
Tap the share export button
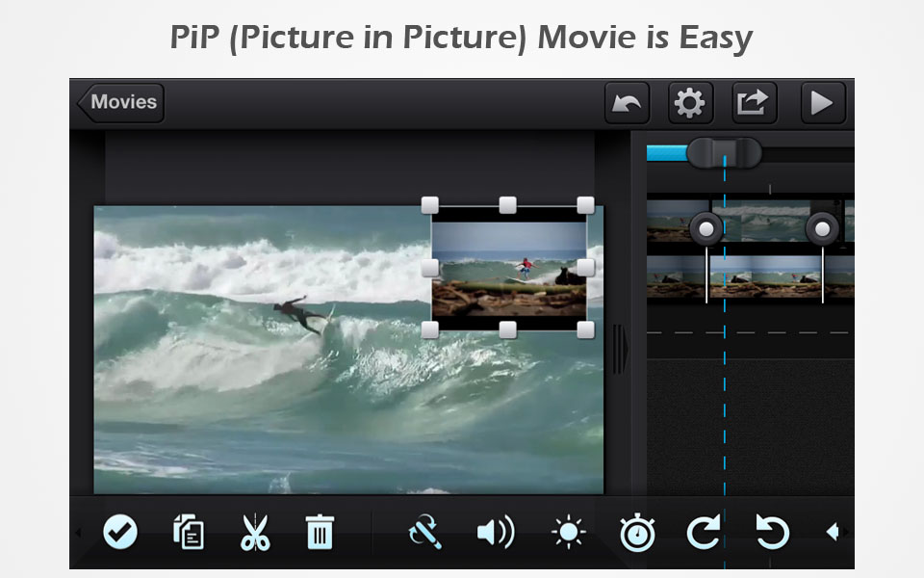[754, 103]
